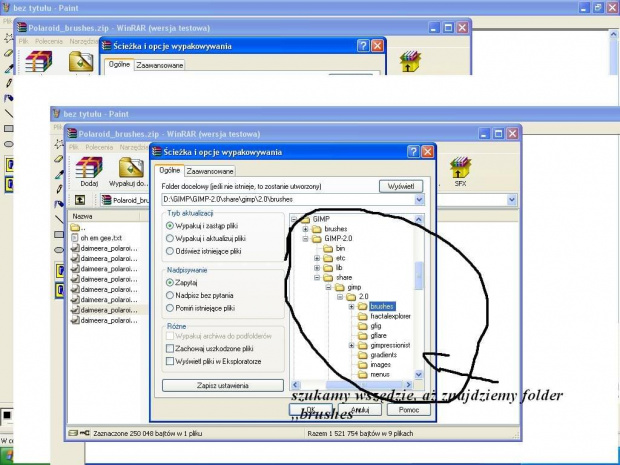Open the WinRAR address bar dropdown arrow

(x=512, y=200)
